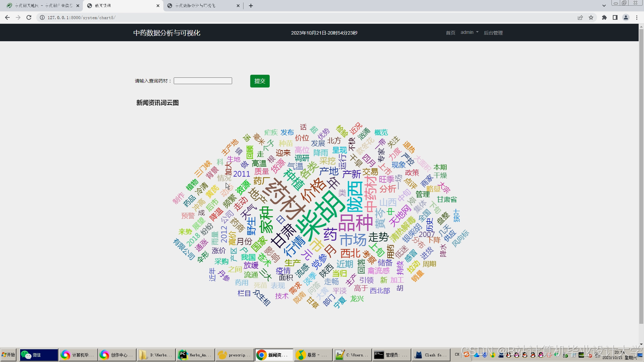Toggle the browser side panel icon
This screenshot has width=644, height=362.
point(615,17)
